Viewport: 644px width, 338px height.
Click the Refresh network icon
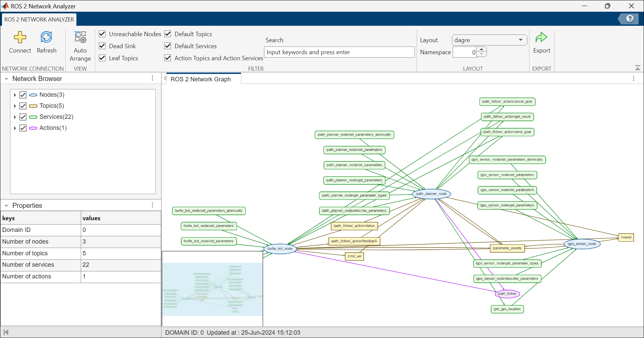46,37
